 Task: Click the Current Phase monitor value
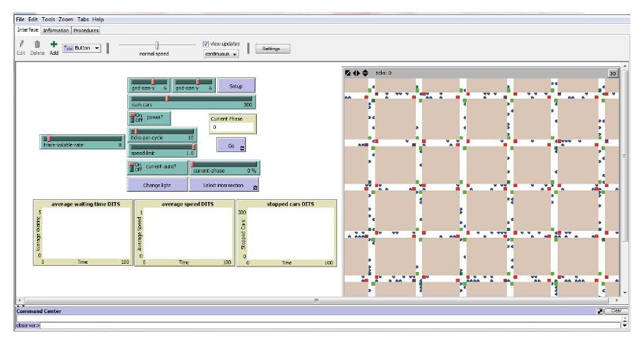pos(232,127)
